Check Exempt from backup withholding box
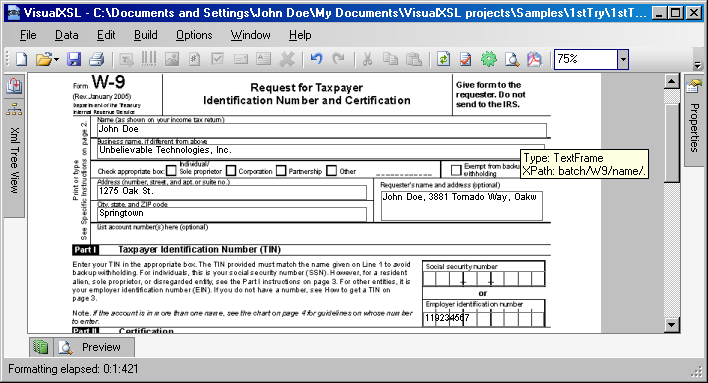 click(456, 170)
